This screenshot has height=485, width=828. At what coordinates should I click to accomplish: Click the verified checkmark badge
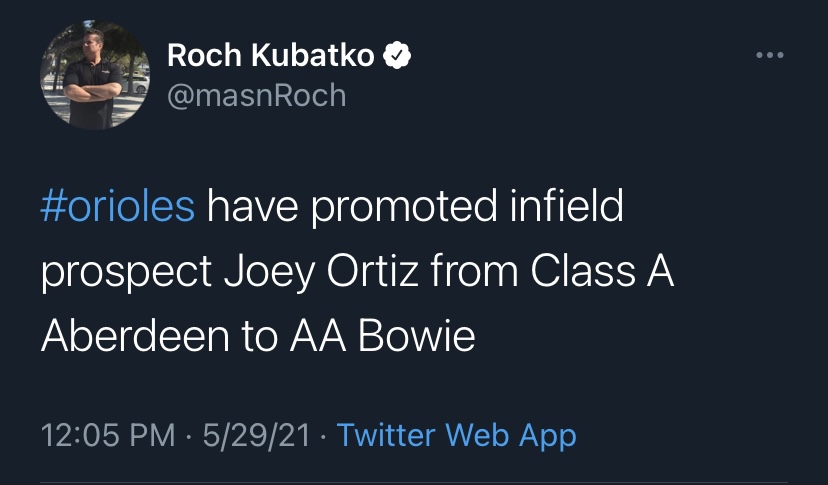[x=398, y=55]
